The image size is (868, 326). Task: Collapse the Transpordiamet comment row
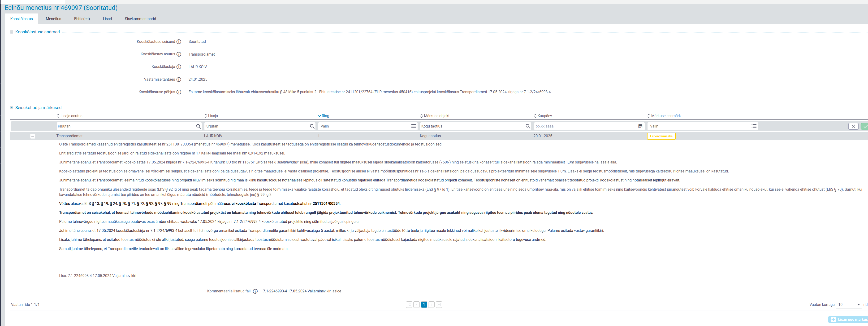click(33, 136)
